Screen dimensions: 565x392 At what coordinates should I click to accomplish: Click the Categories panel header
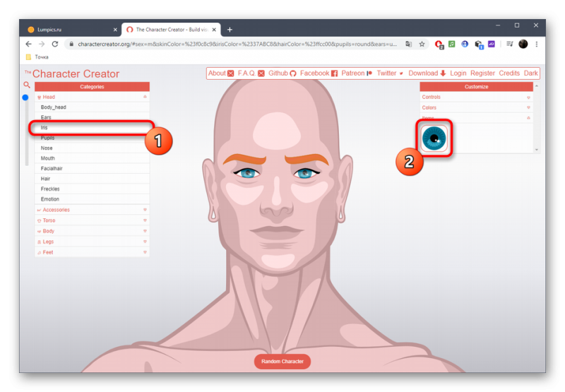coord(92,86)
